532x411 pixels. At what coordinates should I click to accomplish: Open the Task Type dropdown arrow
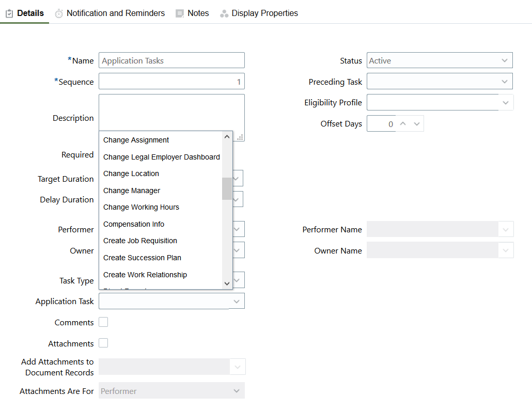238,280
